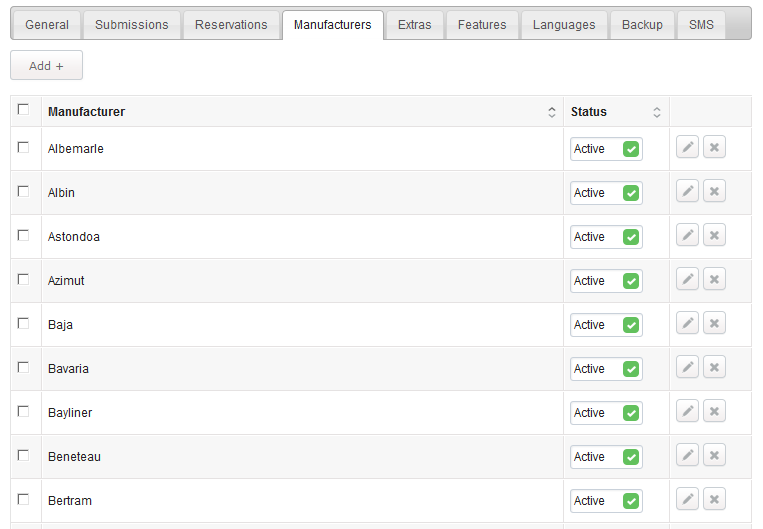Delete the Bertram manufacturer row
The image size is (763, 529).
[x=714, y=499]
